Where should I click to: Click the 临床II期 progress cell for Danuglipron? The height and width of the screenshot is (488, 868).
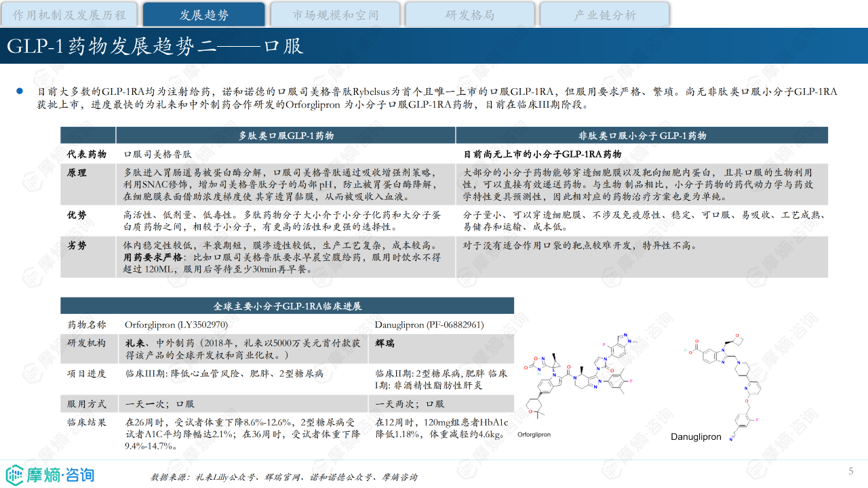pos(441,379)
